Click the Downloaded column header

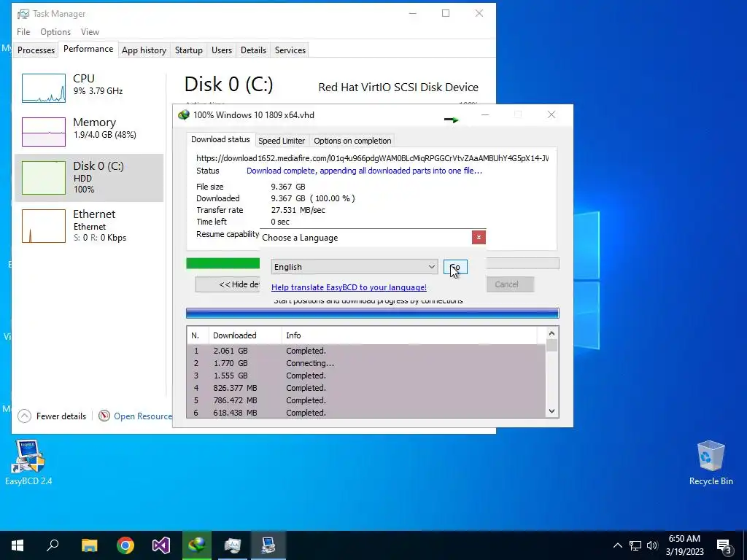click(245, 335)
